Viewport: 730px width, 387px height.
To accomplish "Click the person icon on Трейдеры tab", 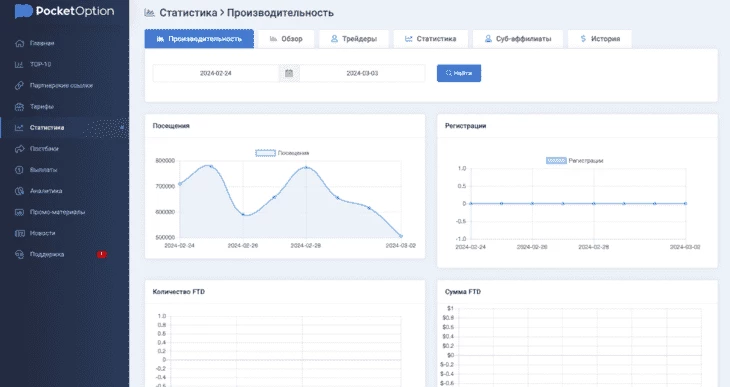I will (334, 39).
